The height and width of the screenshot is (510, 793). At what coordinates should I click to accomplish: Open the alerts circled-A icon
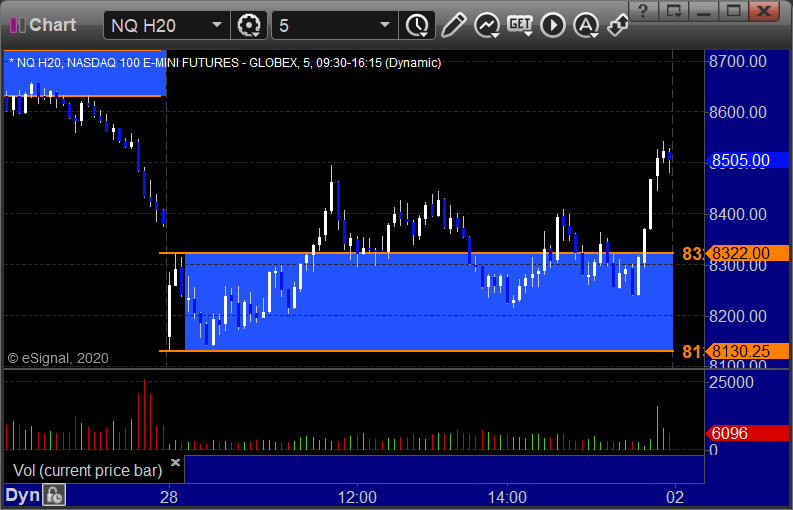pos(586,25)
